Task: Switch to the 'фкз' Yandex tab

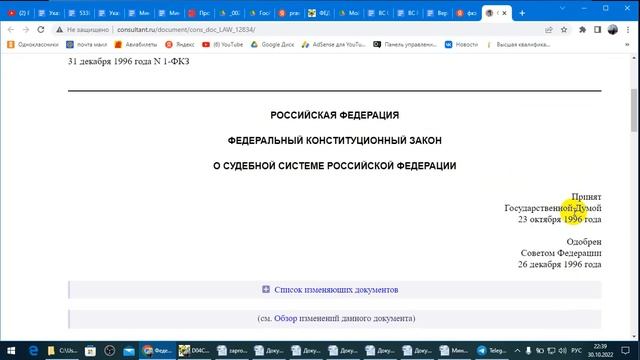Action: (x=467, y=13)
